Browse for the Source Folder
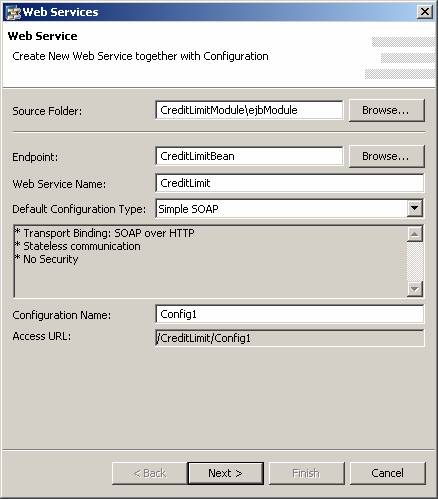The image size is (438, 499). pos(387,110)
